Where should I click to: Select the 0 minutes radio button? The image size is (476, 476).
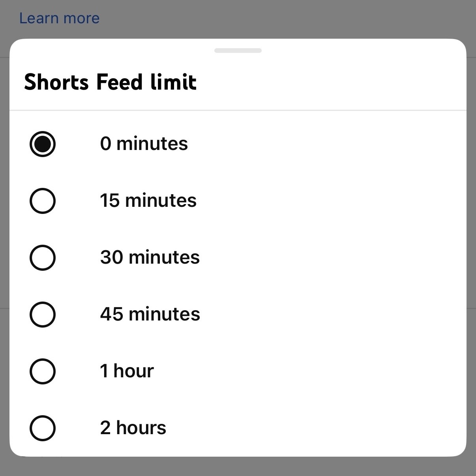(x=43, y=144)
